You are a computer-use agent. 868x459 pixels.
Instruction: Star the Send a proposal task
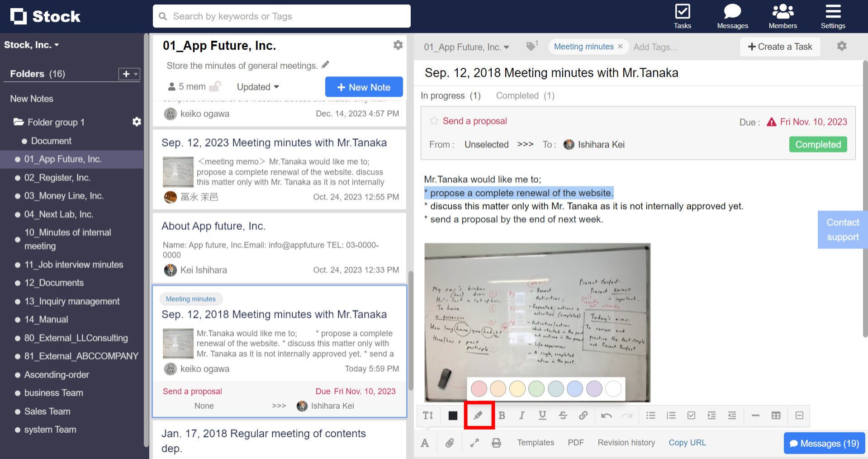tap(434, 121)
